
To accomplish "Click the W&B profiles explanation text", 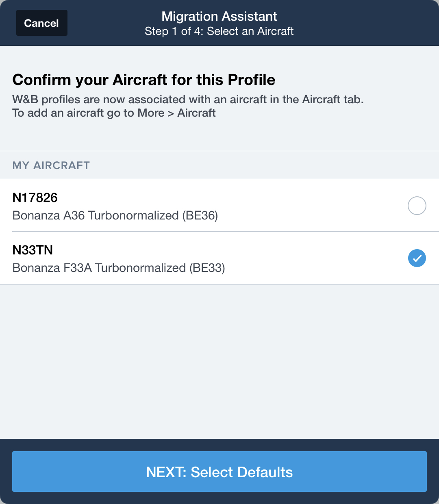I will tap(188, 100).
